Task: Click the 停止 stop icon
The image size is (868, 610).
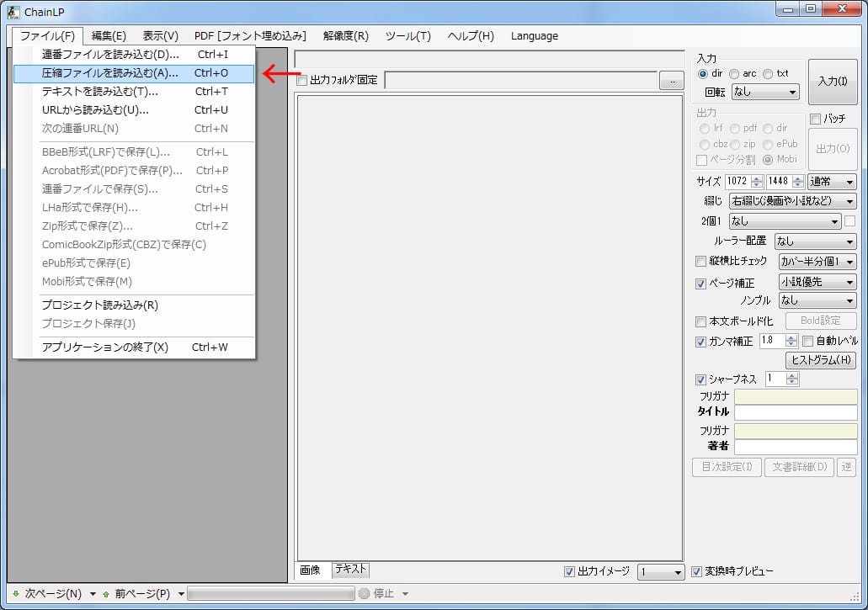Action: coord(364,593)
